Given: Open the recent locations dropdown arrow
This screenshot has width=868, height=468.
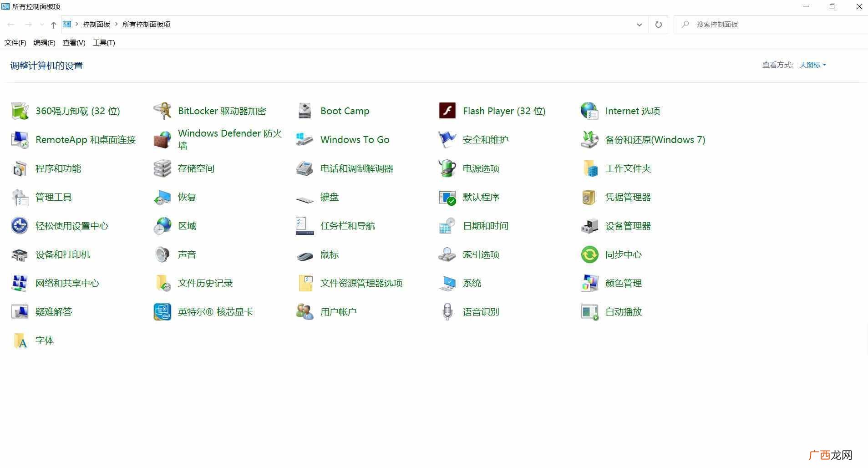Looking at the screenshot, I should pyautogui.click(x=42, y=25).
